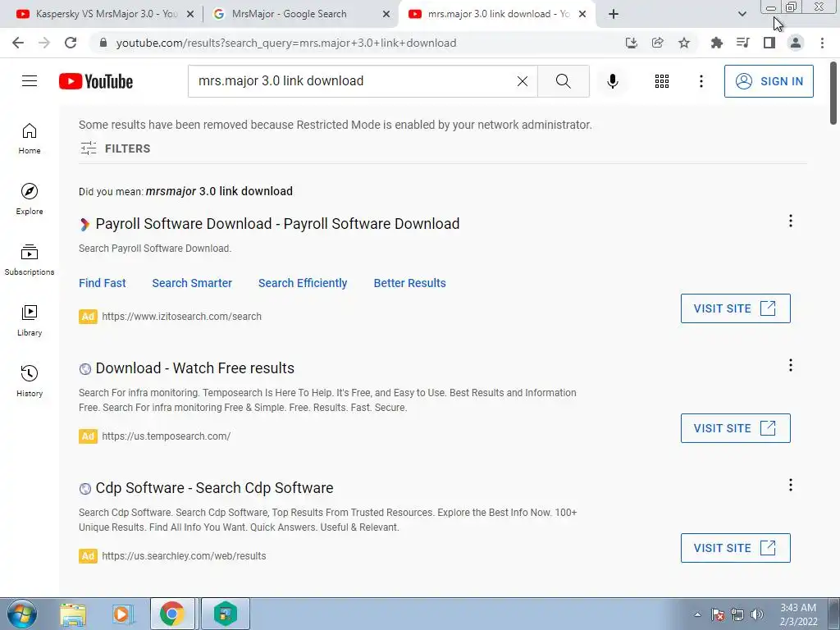
Task: Open Subscriptions in the sidebar
Action: click(x=30, y=259)
